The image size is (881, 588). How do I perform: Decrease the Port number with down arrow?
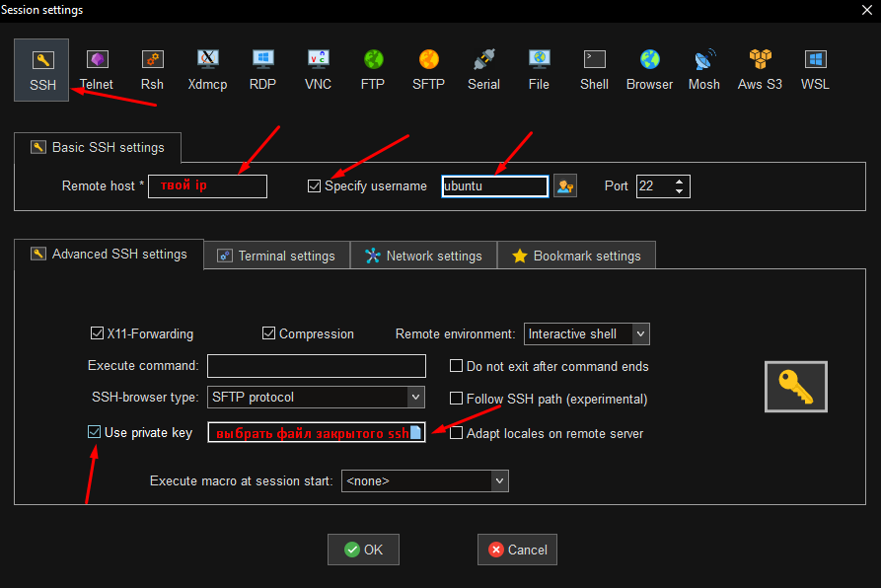(680, 191)
